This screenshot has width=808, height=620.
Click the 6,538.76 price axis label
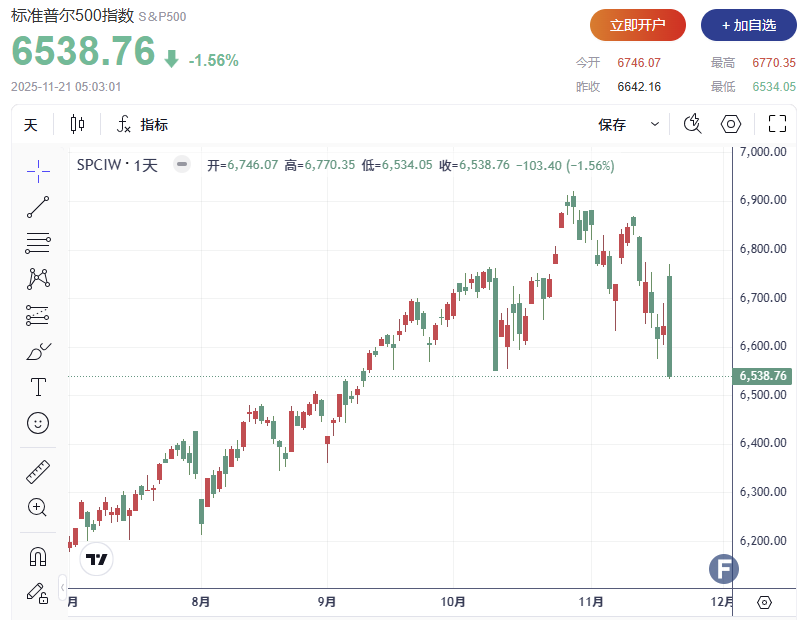[763, 376]
